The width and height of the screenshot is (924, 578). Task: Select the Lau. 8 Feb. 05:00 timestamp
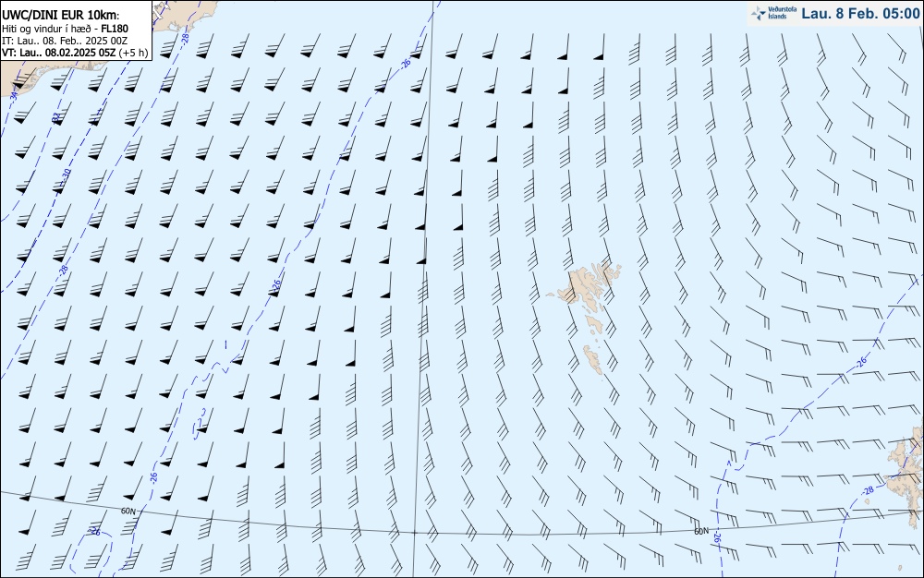point(860,14)
